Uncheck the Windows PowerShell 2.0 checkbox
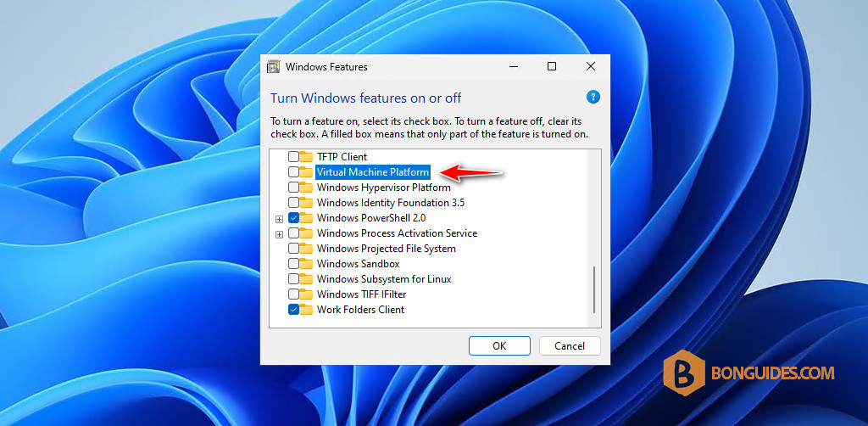The width and height of the screenshot is (868, 426). [293, 218]
